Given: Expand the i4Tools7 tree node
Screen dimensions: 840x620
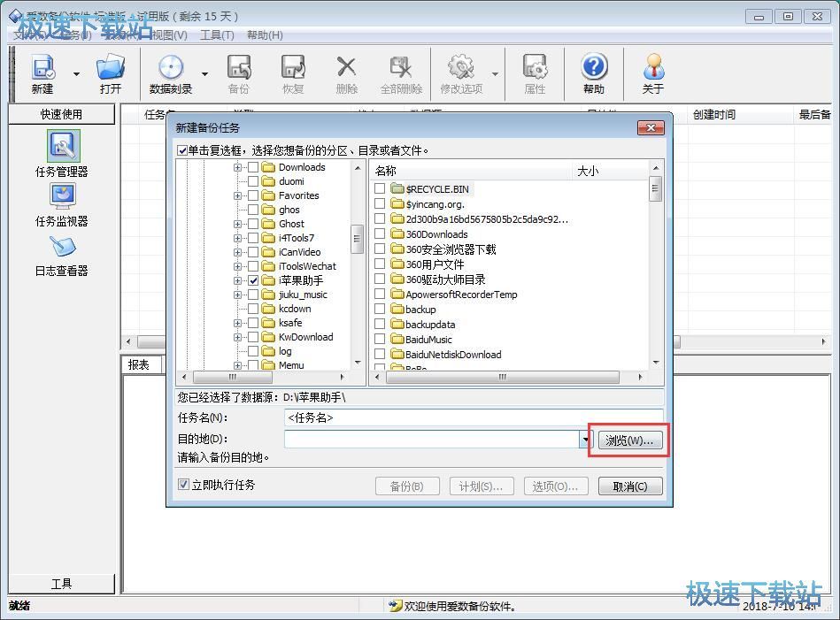Looking at the screenshot, I should pos(237,238).
